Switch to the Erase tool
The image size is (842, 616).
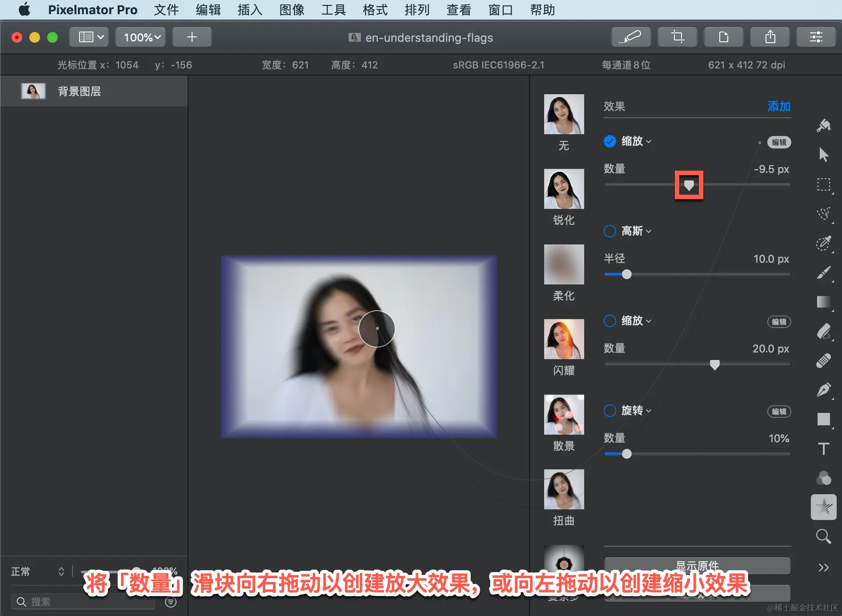[823, 331]
